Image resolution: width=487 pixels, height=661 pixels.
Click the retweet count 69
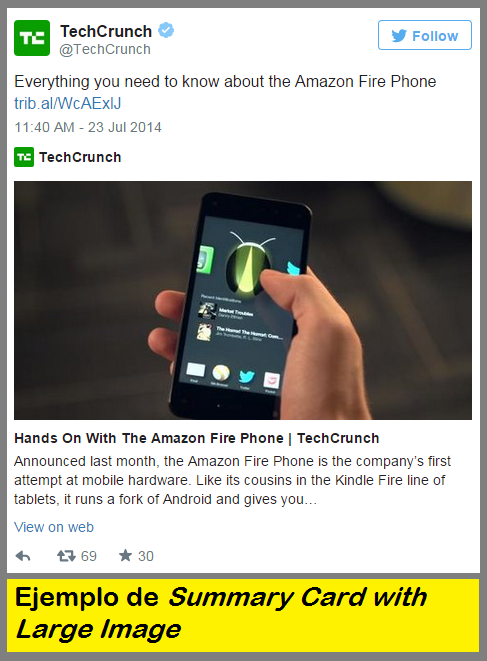89,556
